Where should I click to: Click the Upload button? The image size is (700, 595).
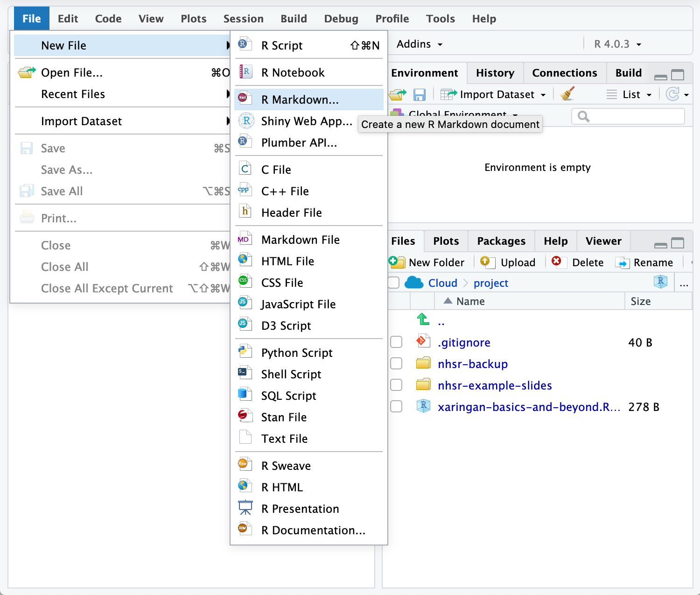coord(508,262)
